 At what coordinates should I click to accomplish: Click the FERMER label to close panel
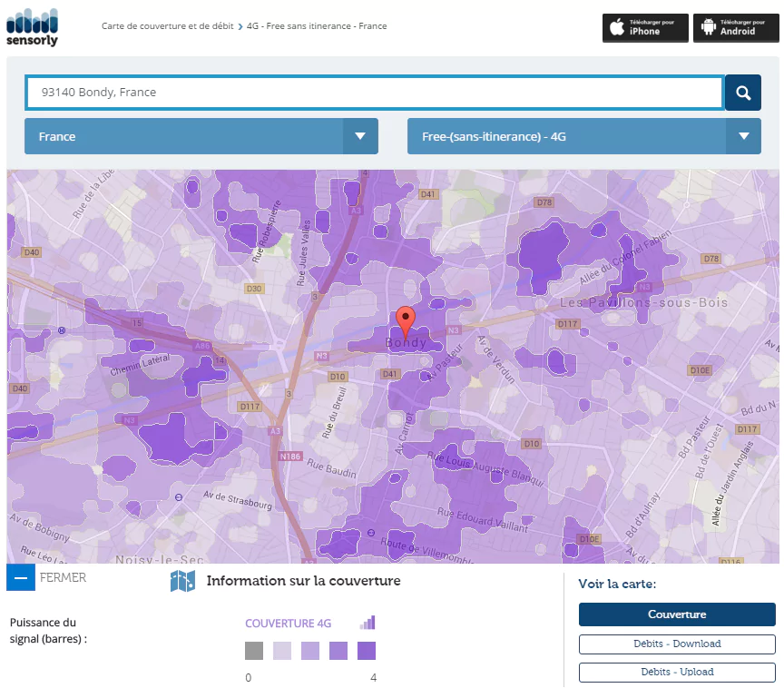tap(64, 577)
